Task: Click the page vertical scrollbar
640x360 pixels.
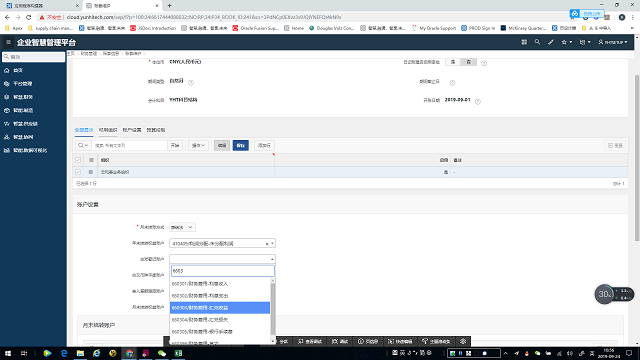Action: pyautogui.click(x=637, y=158)
